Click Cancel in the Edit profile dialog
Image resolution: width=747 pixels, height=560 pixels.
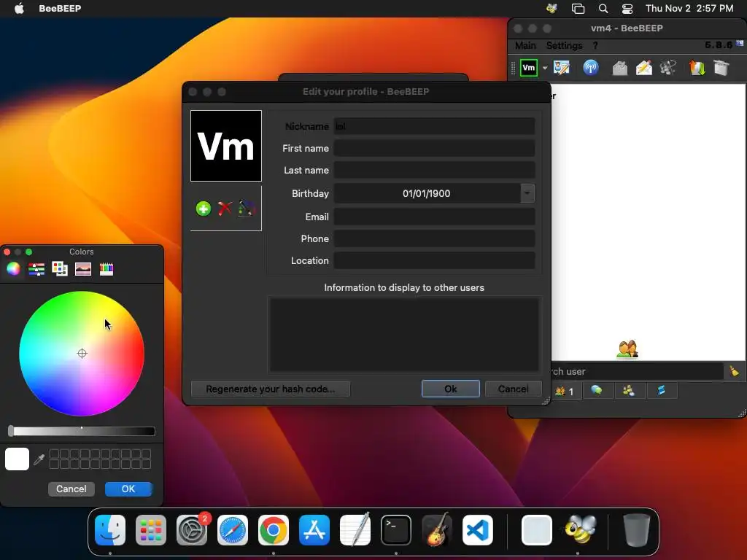pyautogui.click(x=513, y=389)
